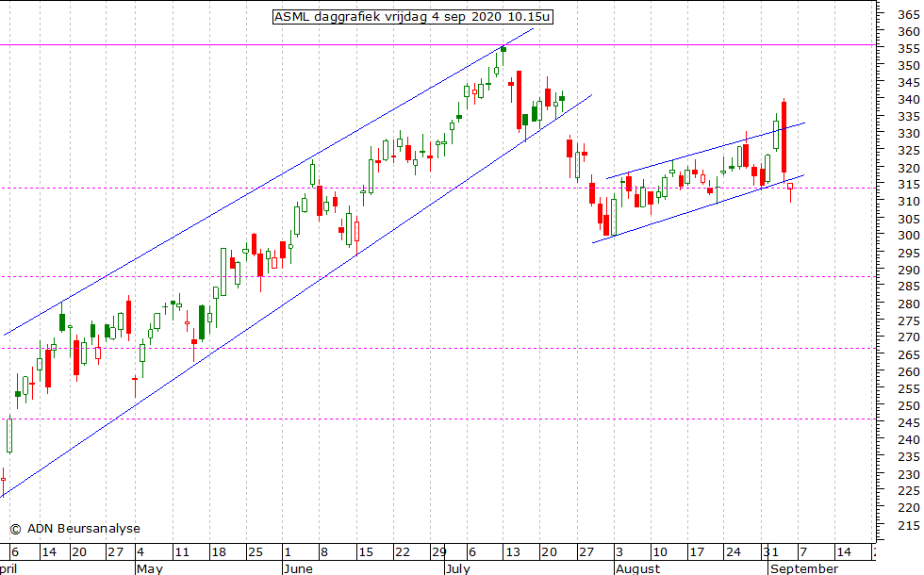This screenshot has width=924, height=575.
Task: Click the latest hollow red candle near 314
Action: [790, 187]
